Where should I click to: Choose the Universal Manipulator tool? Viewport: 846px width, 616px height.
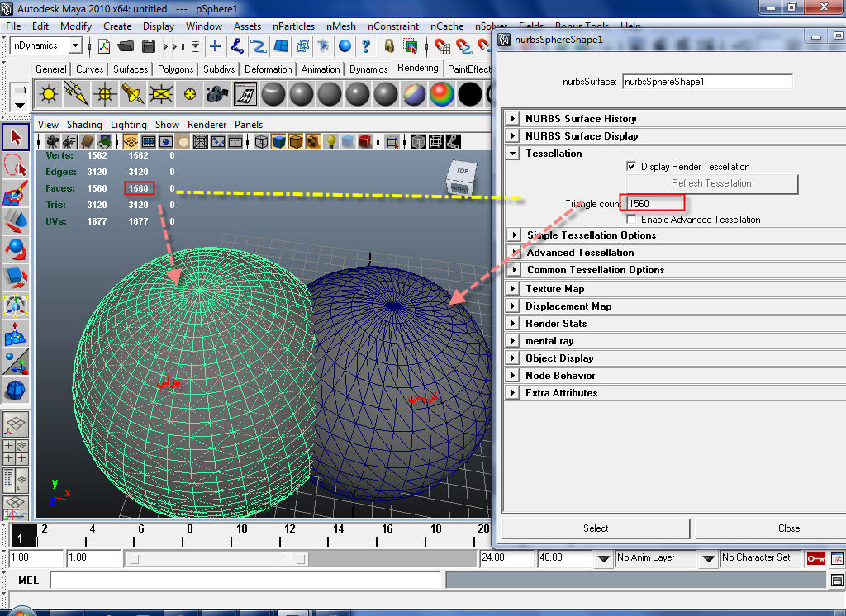click(16, 306)
